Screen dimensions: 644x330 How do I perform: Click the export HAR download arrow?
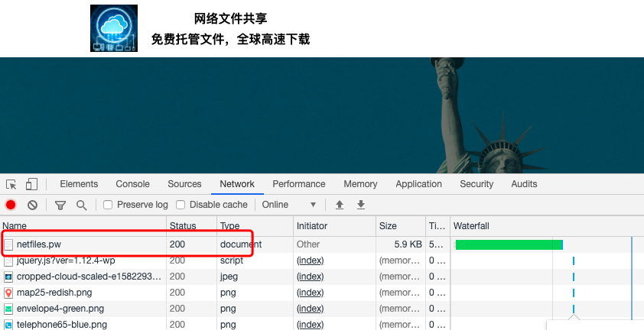361,205
